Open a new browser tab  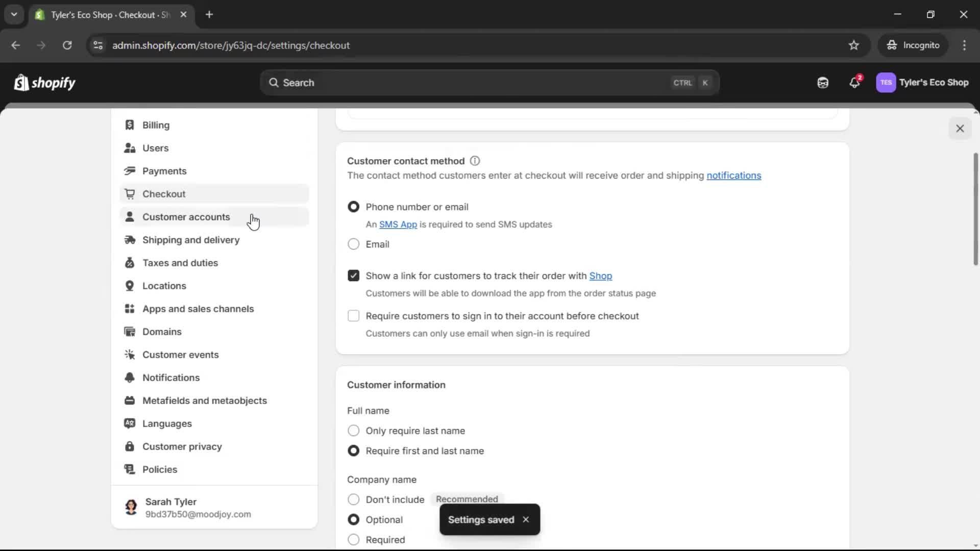point(209,15)
